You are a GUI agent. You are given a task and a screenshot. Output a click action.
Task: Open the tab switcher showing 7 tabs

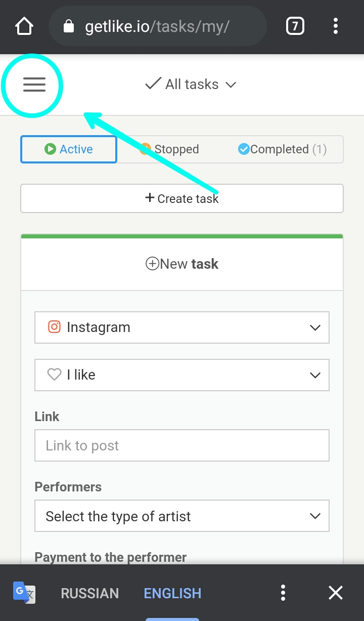(x=295, y=26)
